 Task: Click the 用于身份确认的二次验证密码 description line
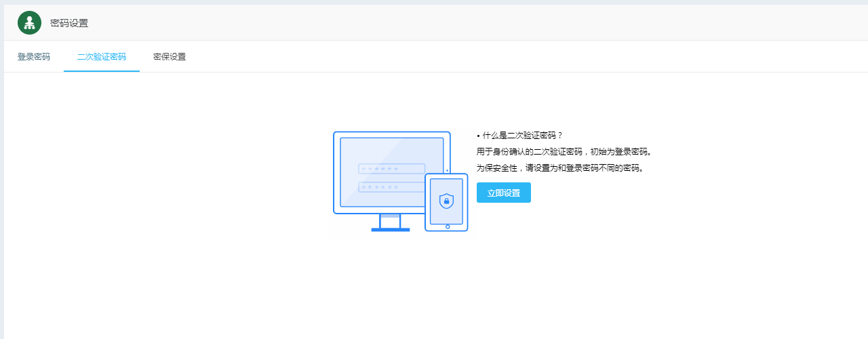point(564,152)
